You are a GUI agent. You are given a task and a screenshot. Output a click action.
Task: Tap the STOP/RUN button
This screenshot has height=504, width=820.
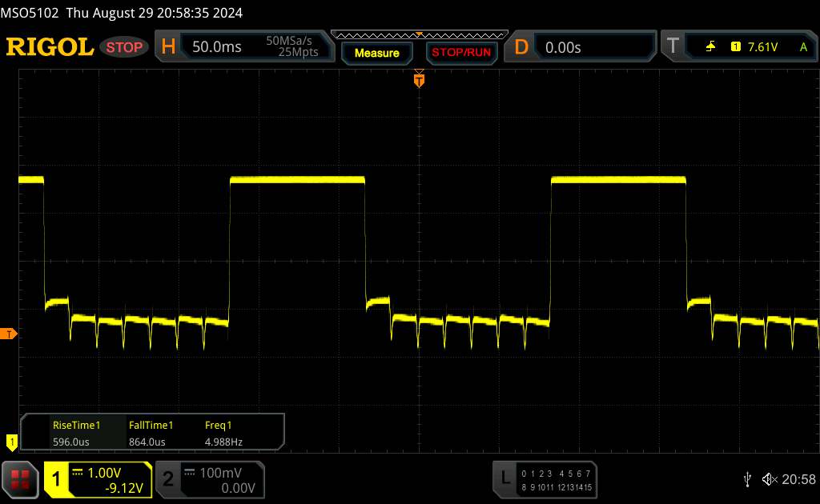click(461, 53)
